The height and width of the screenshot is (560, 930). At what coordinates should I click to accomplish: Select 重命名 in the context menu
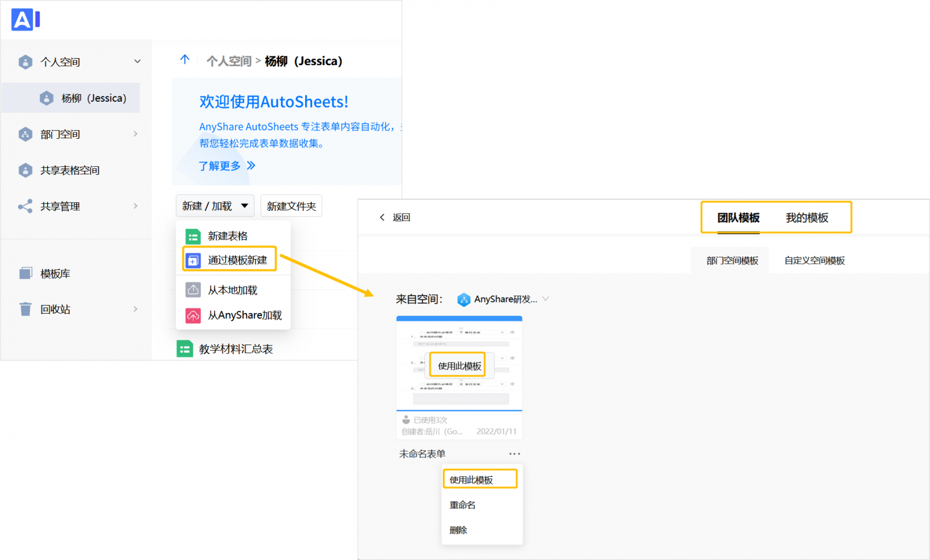482,505
